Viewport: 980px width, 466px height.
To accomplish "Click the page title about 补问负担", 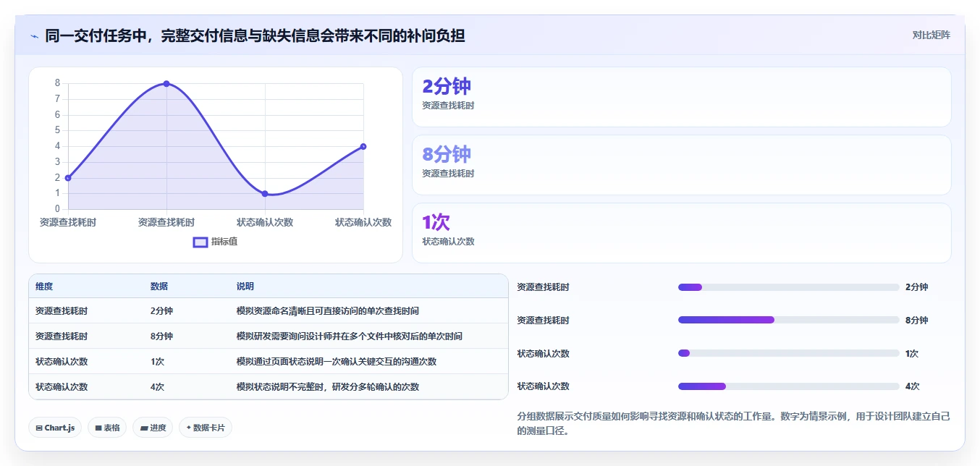I will (x=255, y=35).
